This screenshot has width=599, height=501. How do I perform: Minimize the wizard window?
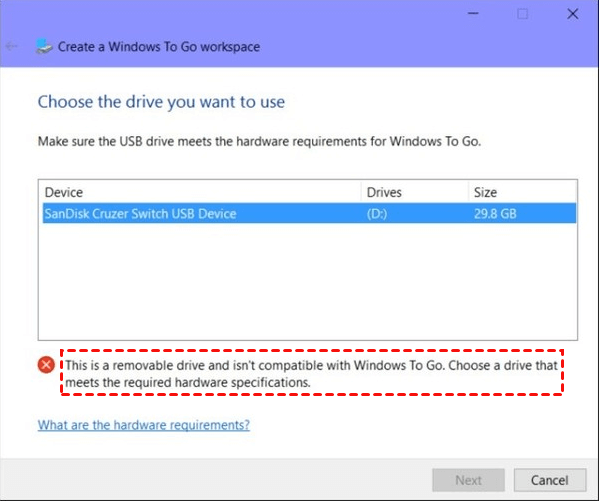(x=473, y=14)
